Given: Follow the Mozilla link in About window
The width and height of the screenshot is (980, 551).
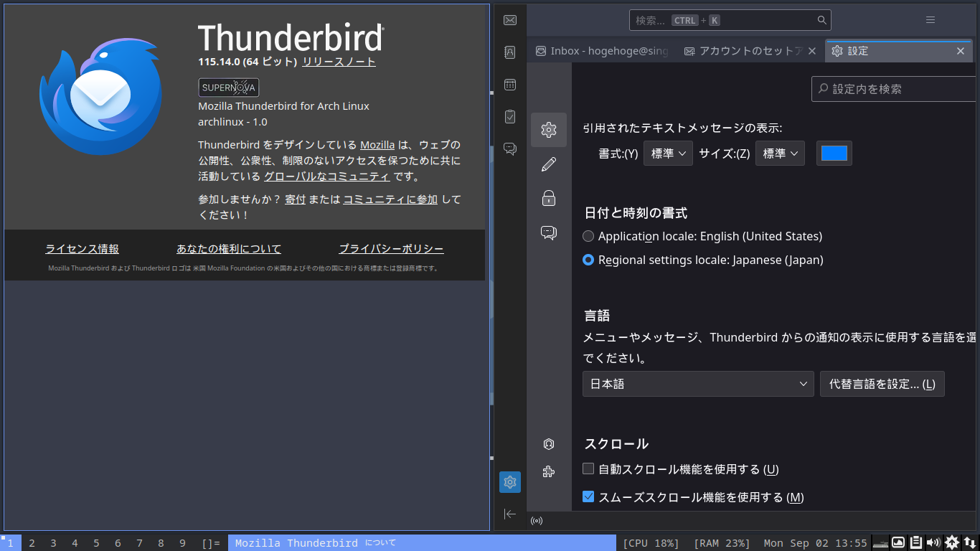Looking at the screenshot, I should 377,145.
